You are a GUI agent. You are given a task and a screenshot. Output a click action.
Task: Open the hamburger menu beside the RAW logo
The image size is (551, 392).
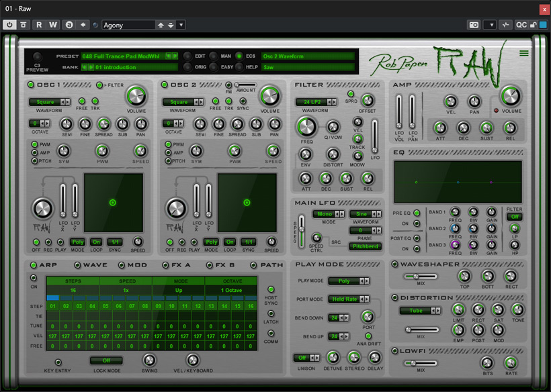coord(523,53)
